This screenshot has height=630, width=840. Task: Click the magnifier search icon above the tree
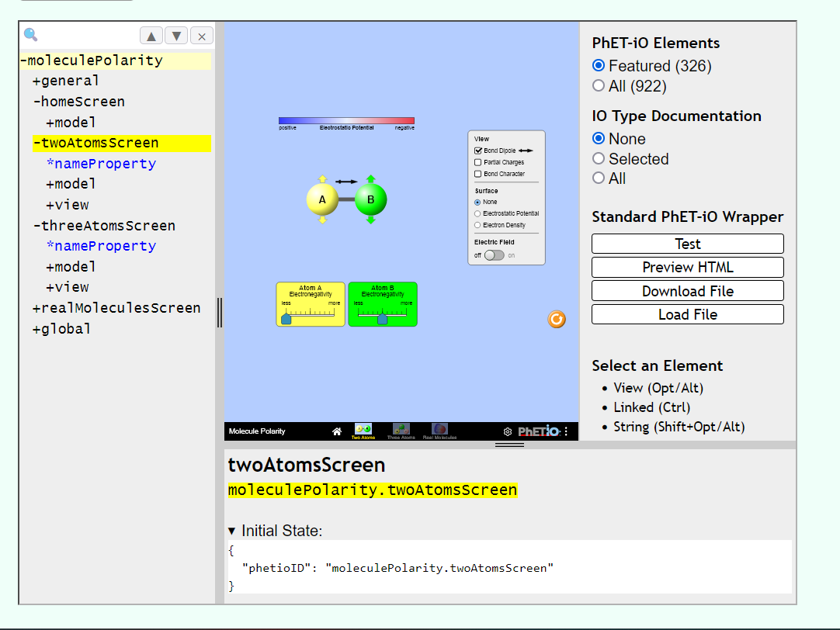click(30, 34)
